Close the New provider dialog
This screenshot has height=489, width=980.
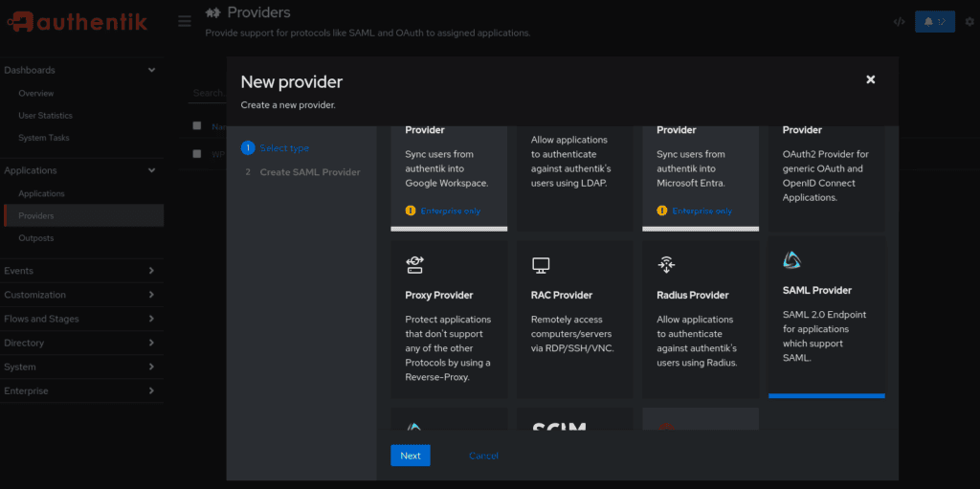coord(871,79)
